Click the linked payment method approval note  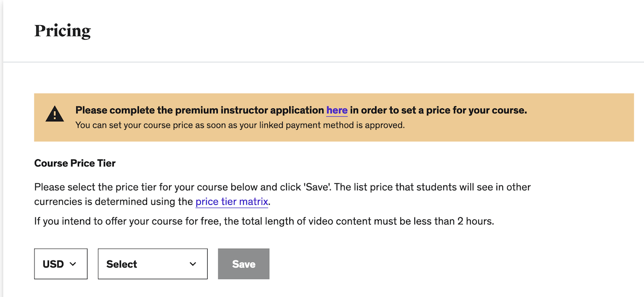click(239, 125)
